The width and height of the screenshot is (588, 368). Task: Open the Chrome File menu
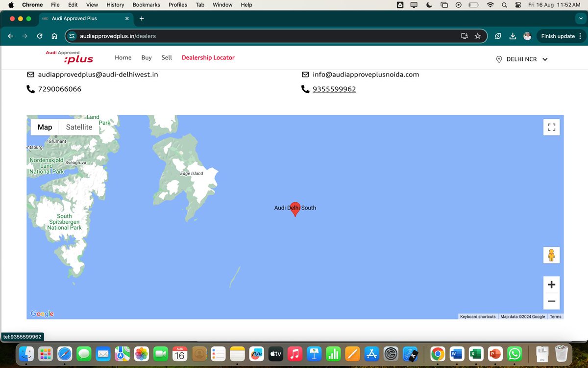tap(55, 5)
